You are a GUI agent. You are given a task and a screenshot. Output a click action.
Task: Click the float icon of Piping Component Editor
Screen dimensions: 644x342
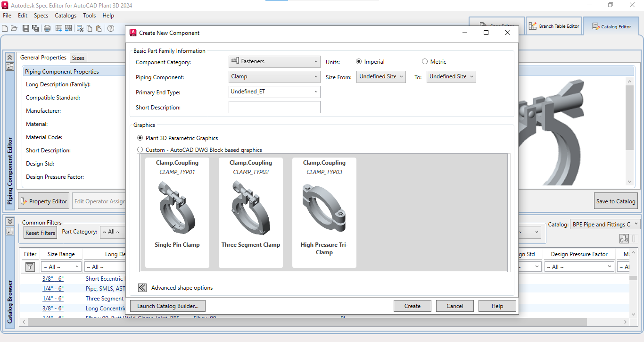10,67
